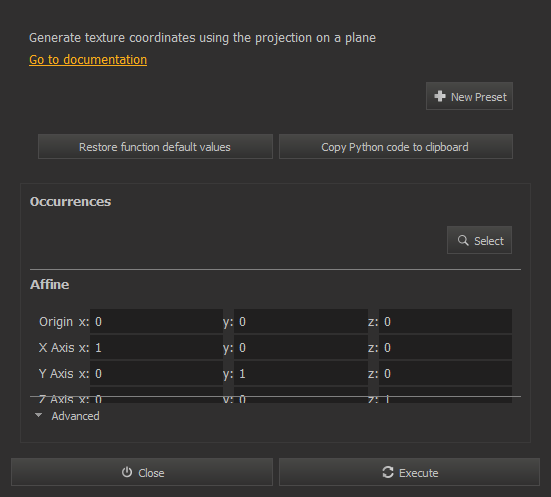Click the Close button at the bottom
Viewport: 551px width, 497px height.
[142, 472]
